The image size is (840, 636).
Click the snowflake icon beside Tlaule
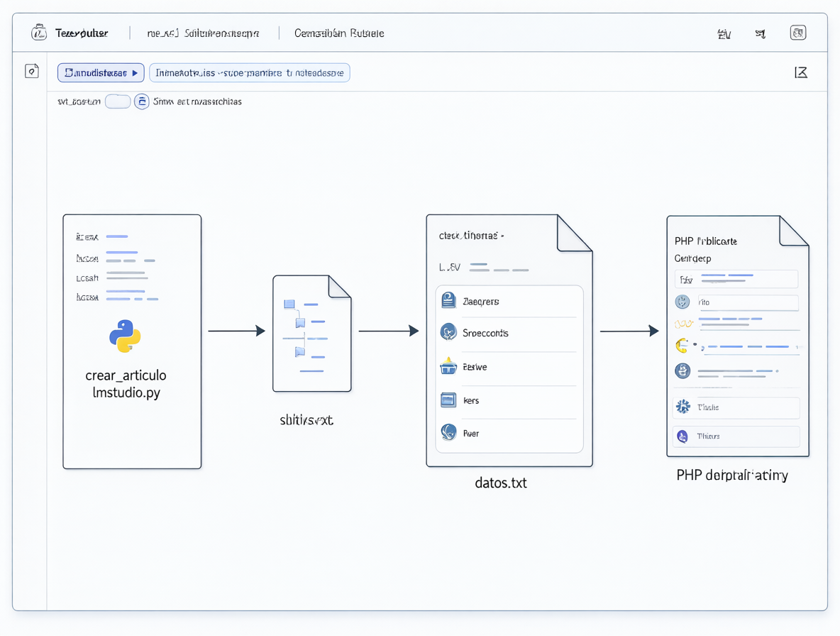click(683, 407)
